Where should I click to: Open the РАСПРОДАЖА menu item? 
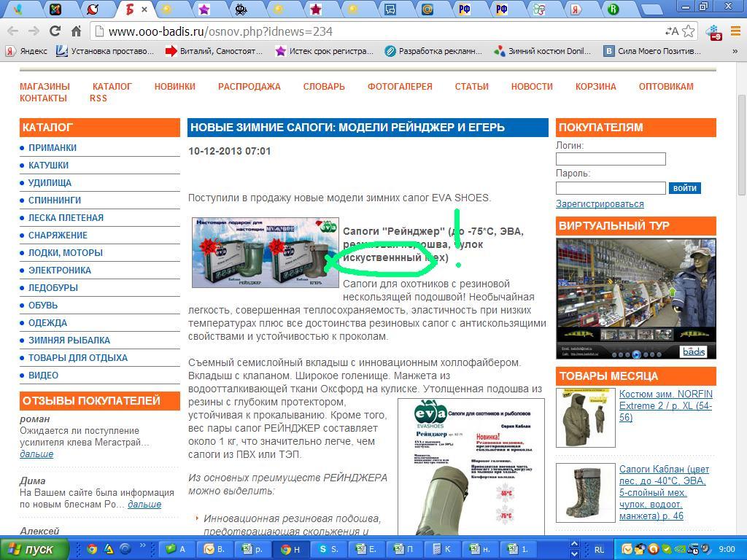[x=249, y=86]
